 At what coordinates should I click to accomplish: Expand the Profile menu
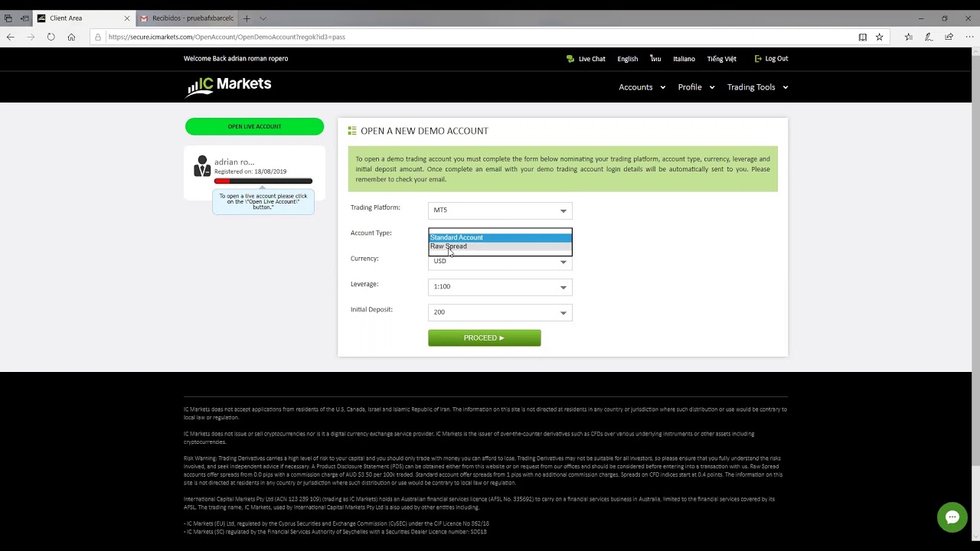(x=696, y=87)
